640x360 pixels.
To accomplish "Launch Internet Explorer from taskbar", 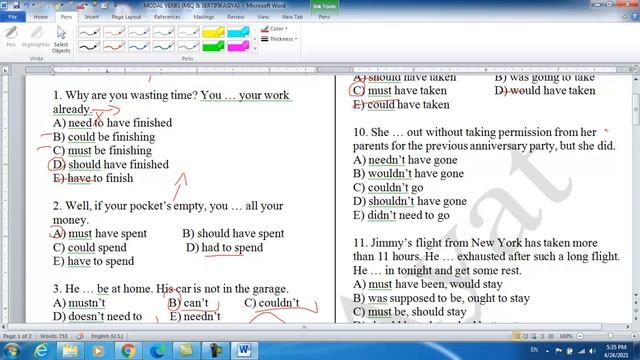I will pos(41,351).
